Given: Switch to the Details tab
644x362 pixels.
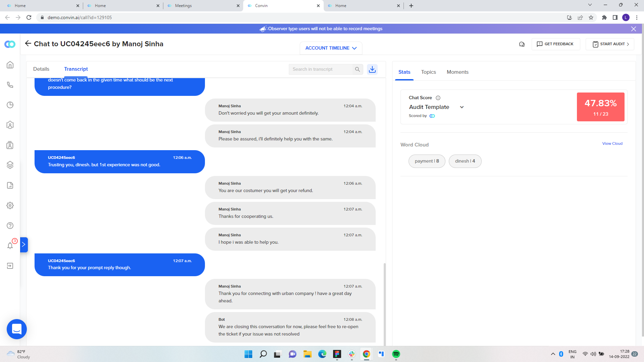Looking at the screenshot, I should 41,69.
